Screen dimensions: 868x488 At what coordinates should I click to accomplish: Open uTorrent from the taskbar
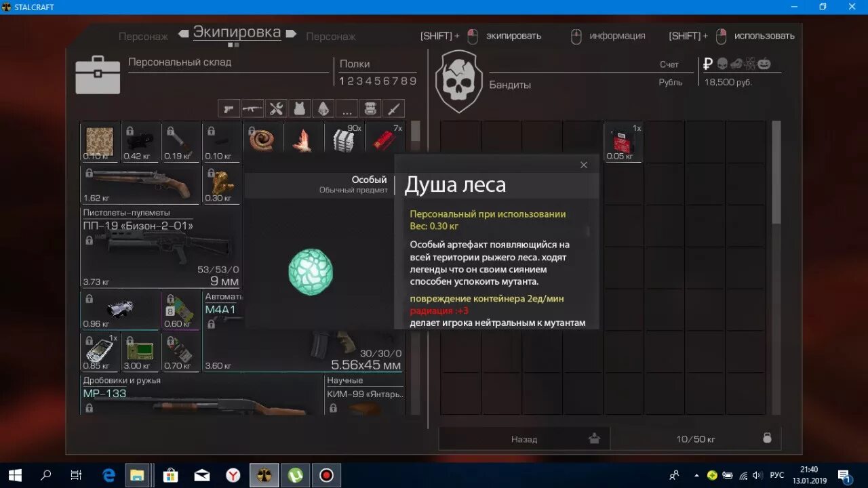coord(296,475)
